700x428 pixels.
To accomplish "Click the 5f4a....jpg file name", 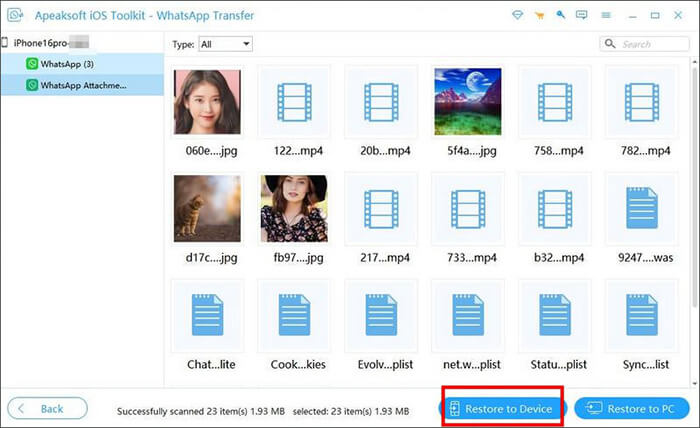I will pyautogui.click(x=472, y=151).
